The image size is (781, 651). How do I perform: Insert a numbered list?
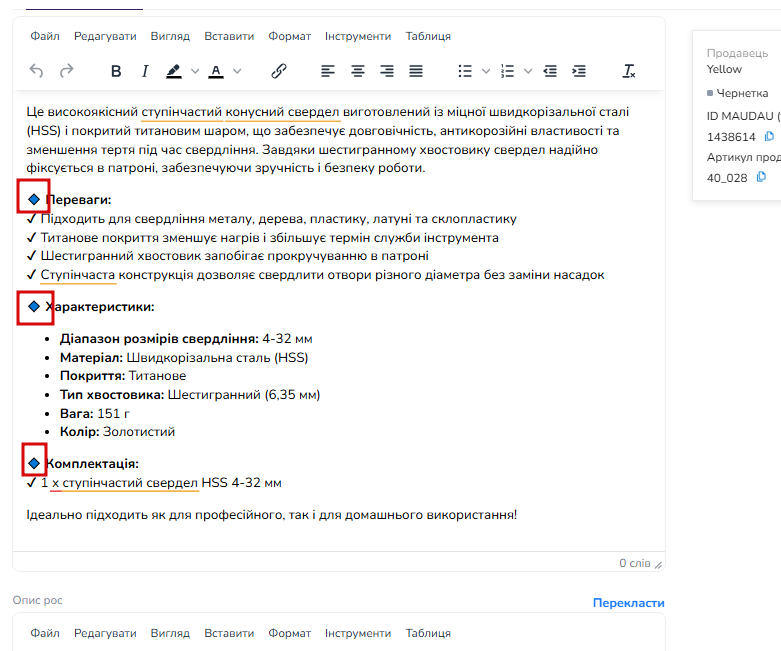507,71
